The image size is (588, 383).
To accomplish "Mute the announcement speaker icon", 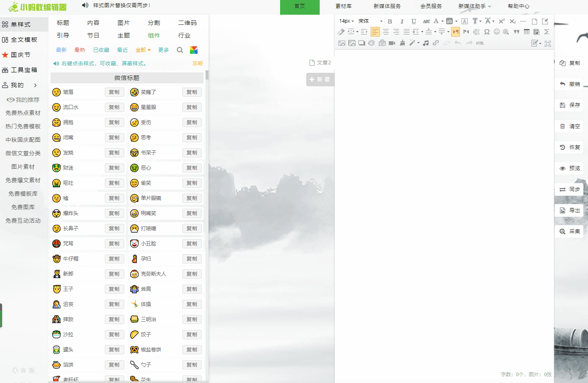I will click(85, 5).
